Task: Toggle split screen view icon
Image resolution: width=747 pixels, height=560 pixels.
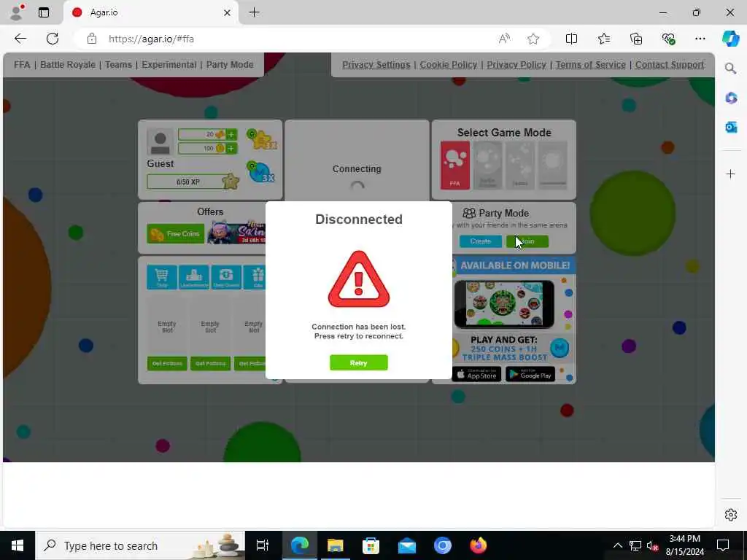Action: tap(571, 39)
